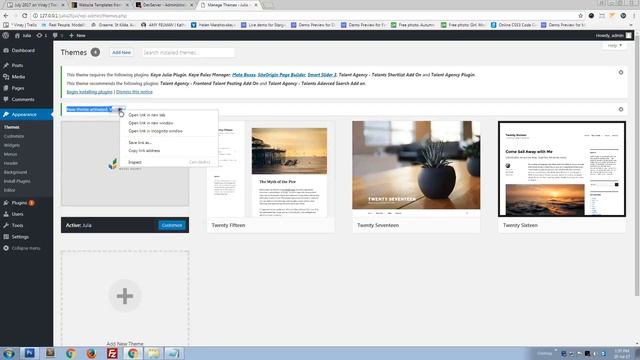Open the Vinay Trello bookmark

(x=20, y=25)
